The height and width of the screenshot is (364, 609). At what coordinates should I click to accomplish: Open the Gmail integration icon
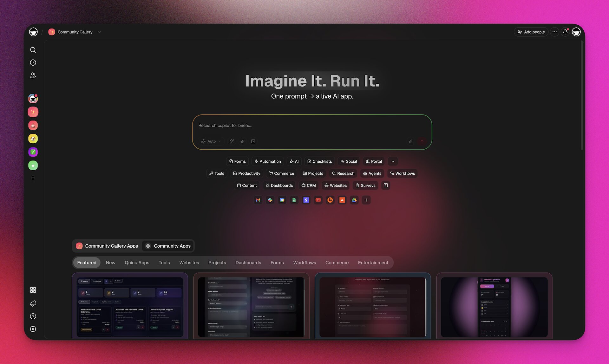pyautogui.click(x=258, y=200)
